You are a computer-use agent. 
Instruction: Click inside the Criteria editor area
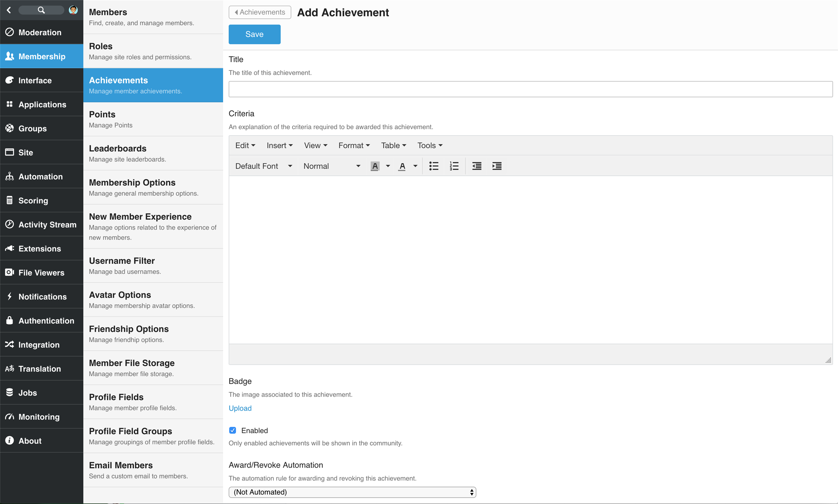pyautogui.click(x=530, y=260)
